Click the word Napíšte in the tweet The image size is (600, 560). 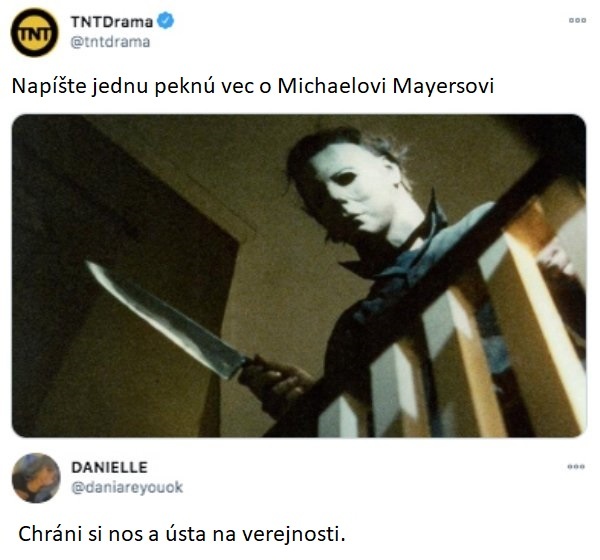(49, 86)
